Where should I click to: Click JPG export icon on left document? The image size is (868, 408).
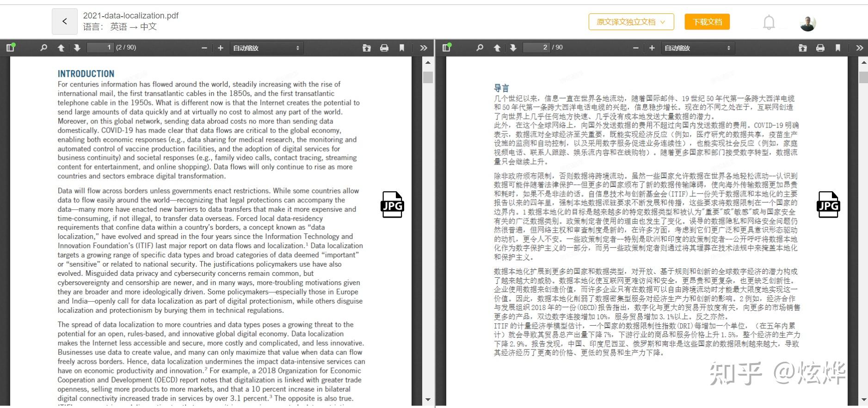coord(392,204)
